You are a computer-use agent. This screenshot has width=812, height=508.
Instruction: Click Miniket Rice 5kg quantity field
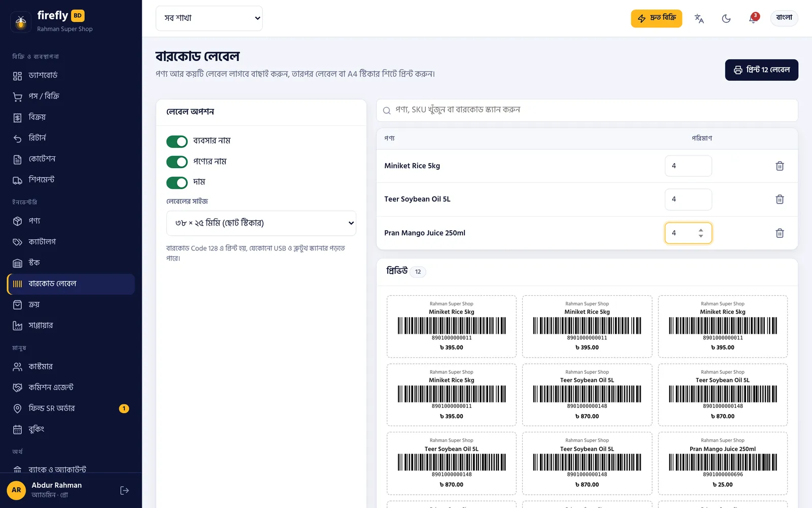(x=688, y=166)
